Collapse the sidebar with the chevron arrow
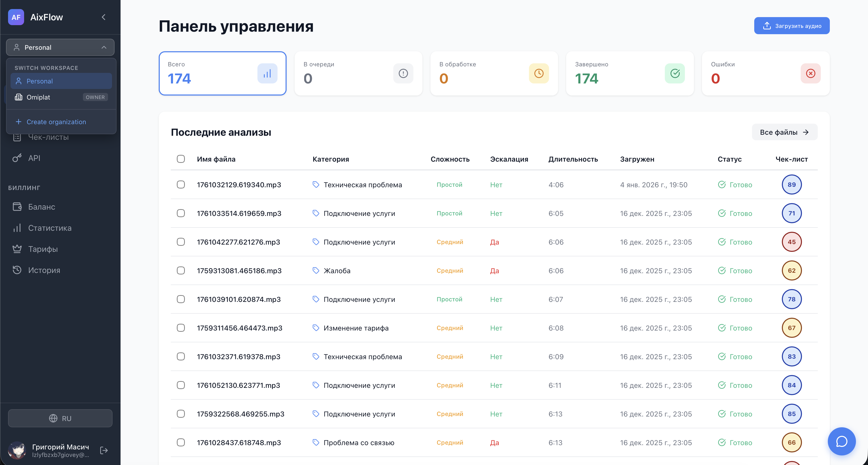Viewport: 868px width, 465px height. pos(103,17)
